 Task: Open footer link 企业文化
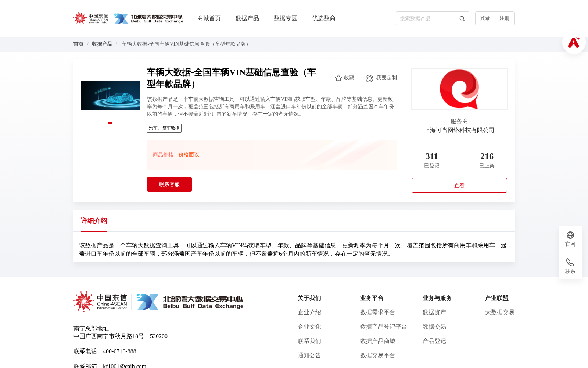[309, 327]
